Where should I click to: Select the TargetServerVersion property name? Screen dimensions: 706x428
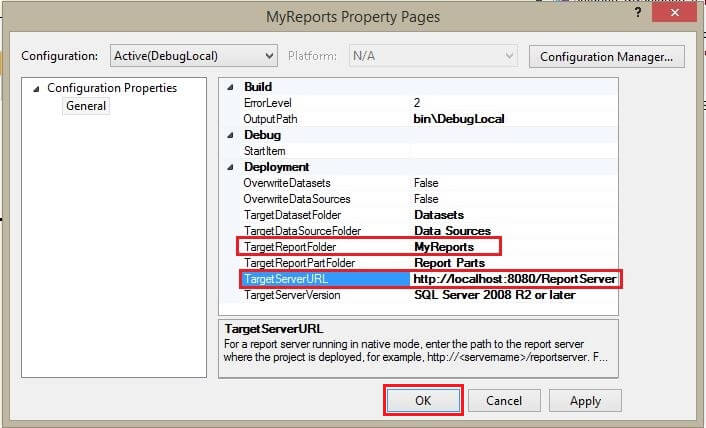[x=292, y=295]
